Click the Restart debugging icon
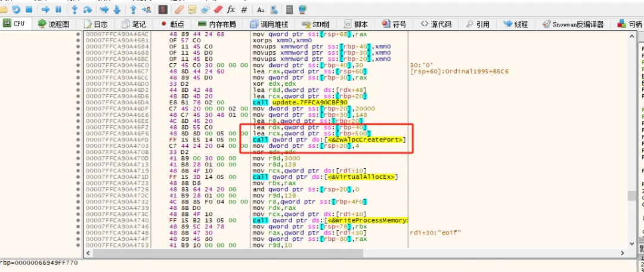 (16, 10)
